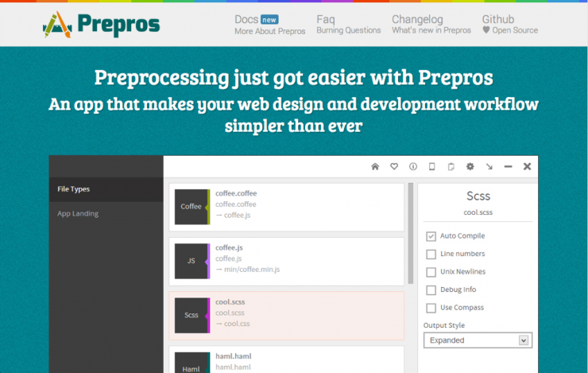Click the 'Output Style' label
Image resolution: width=588 pixels, height=373 pixels.
444,325
